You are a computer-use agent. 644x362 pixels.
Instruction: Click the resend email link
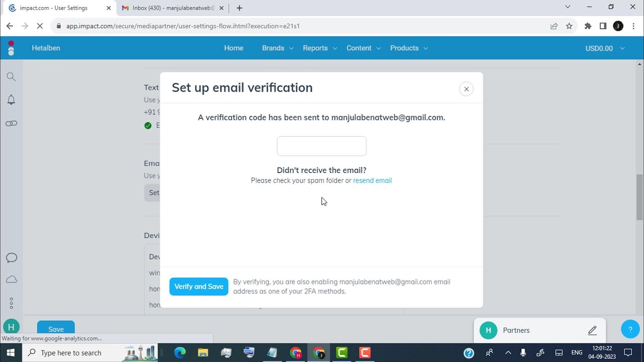[x=372, y=180]
